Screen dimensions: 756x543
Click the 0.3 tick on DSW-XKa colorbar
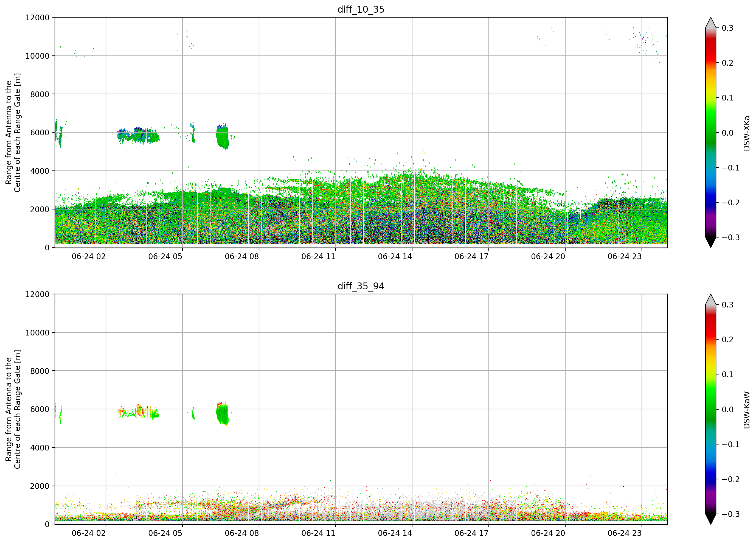728,28
